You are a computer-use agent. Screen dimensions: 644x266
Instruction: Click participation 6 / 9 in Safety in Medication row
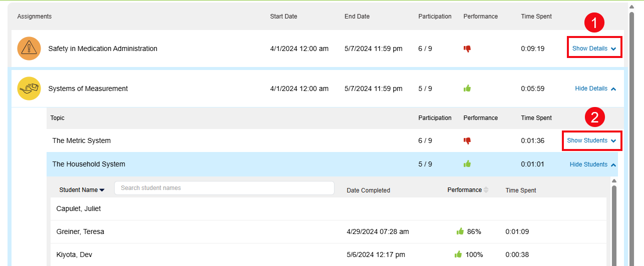425,48
